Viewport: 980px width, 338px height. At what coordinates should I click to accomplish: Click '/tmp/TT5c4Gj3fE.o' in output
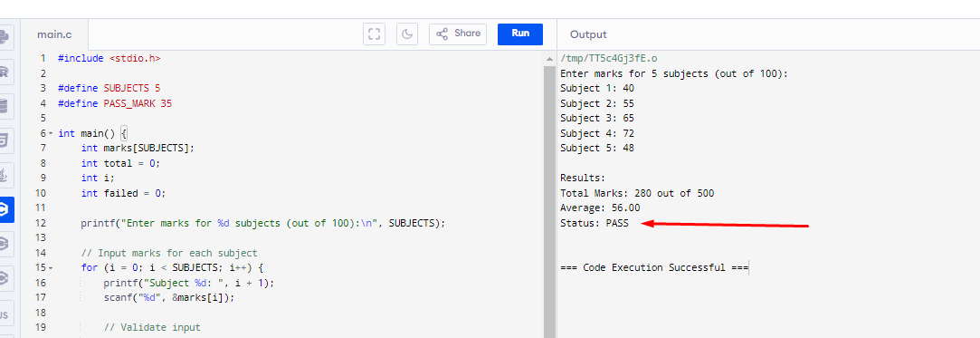pos(609,58)
